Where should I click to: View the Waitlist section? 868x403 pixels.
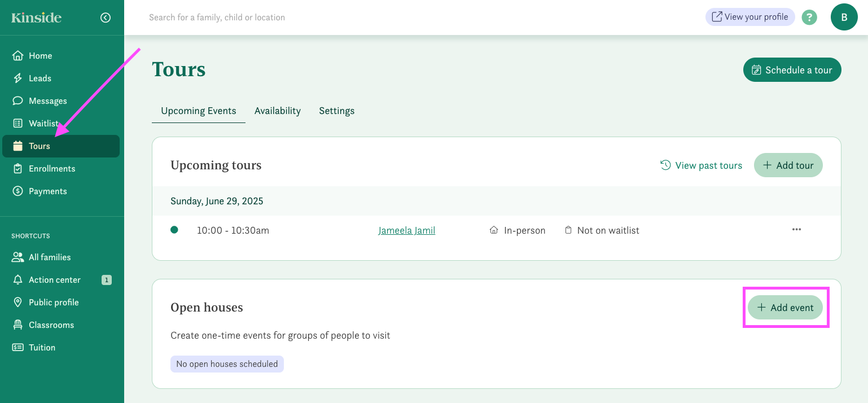point(43,123)
